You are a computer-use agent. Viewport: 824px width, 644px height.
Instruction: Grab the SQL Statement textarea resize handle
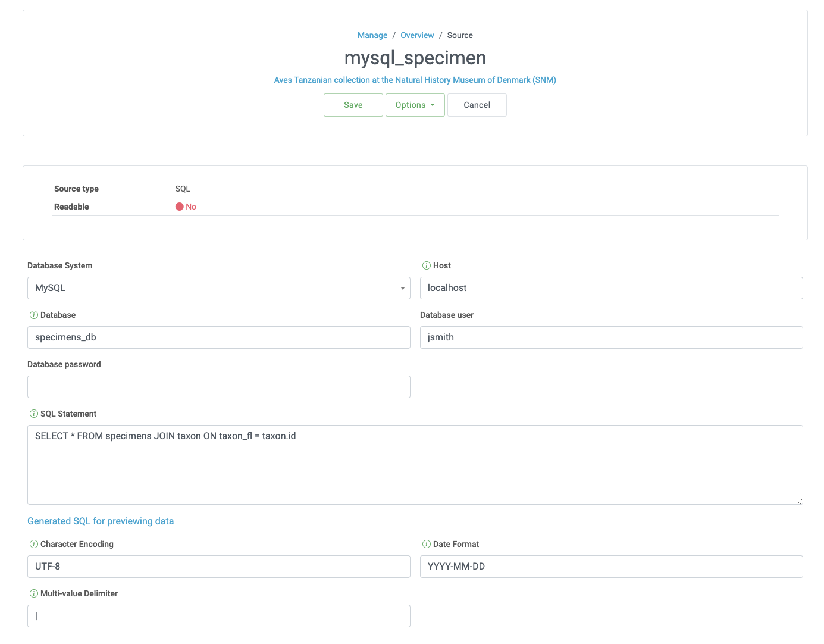tap(800, 501)
